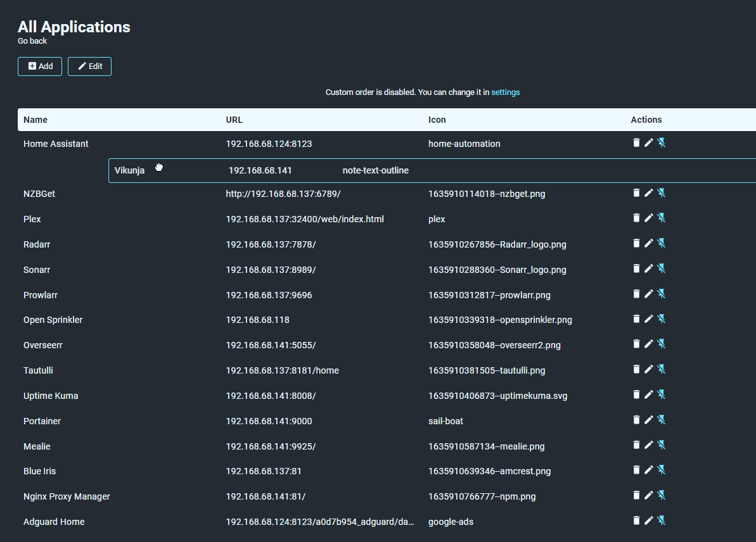
Task: Edit the Radarr entry
Action: click(649, 243)
